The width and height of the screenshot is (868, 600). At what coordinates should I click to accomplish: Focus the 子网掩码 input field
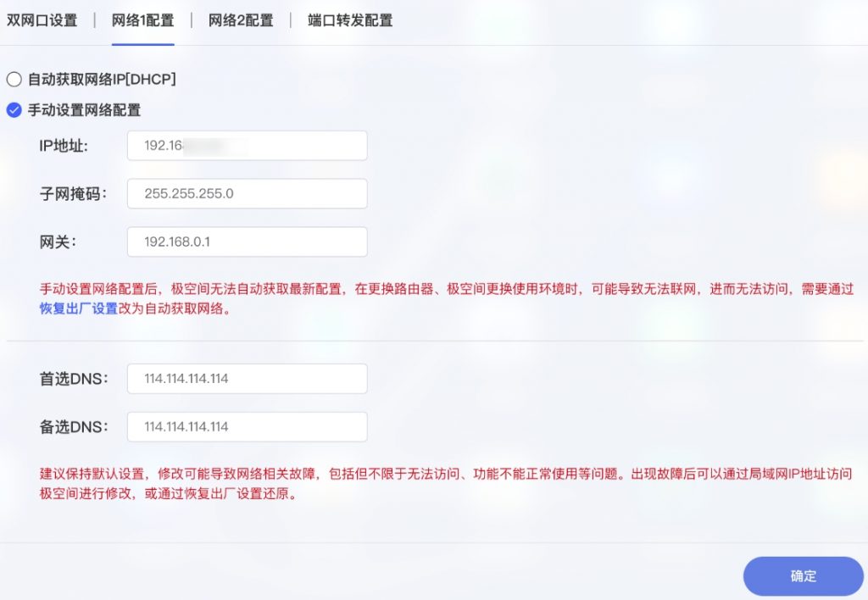(246, 193)
